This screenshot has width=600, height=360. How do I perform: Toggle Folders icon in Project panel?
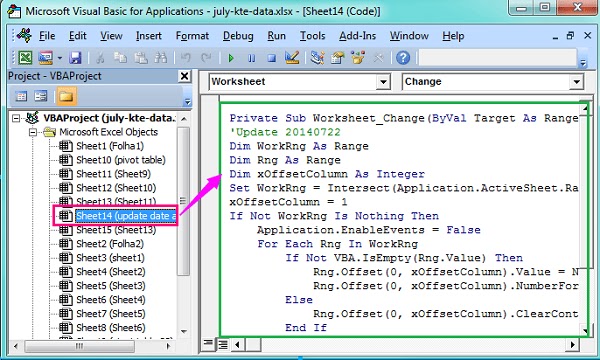[67, 96]
